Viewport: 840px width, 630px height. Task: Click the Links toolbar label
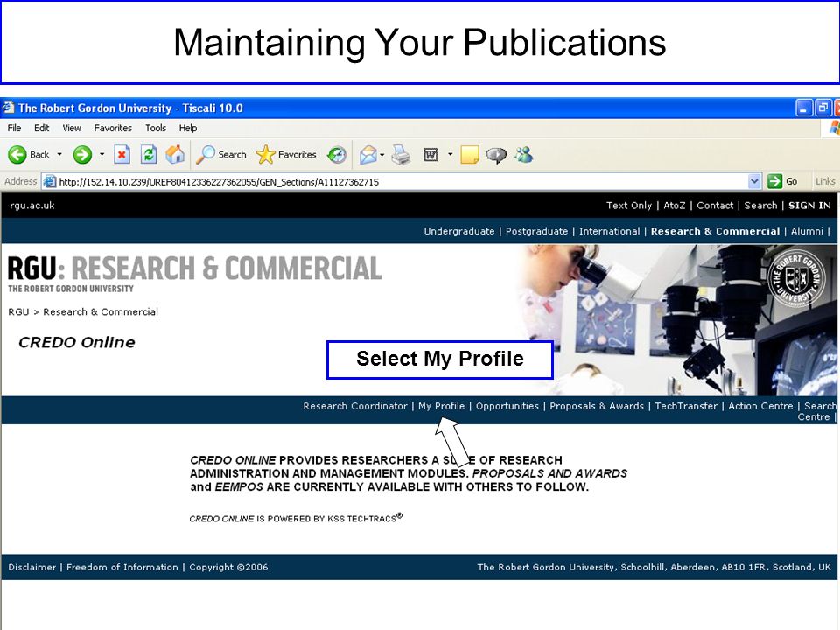825,182
